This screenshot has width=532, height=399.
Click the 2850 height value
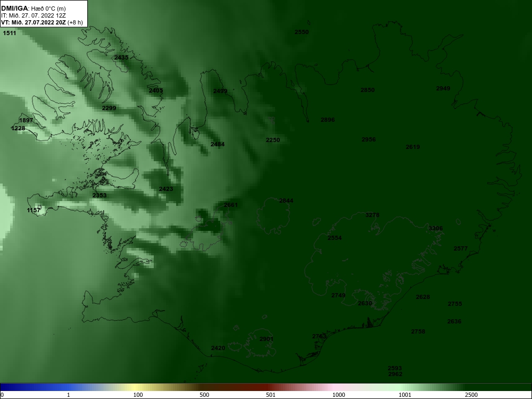[x=368, y=90]
